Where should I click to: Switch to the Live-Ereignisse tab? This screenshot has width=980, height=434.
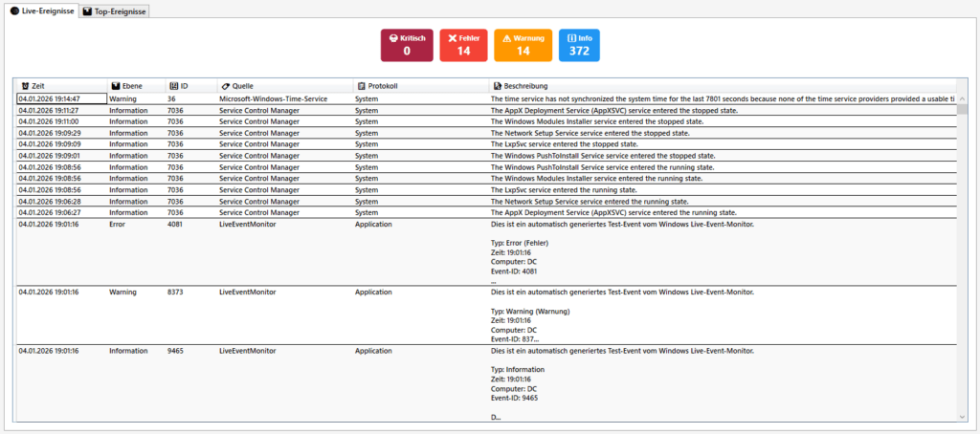click(40, 10)
